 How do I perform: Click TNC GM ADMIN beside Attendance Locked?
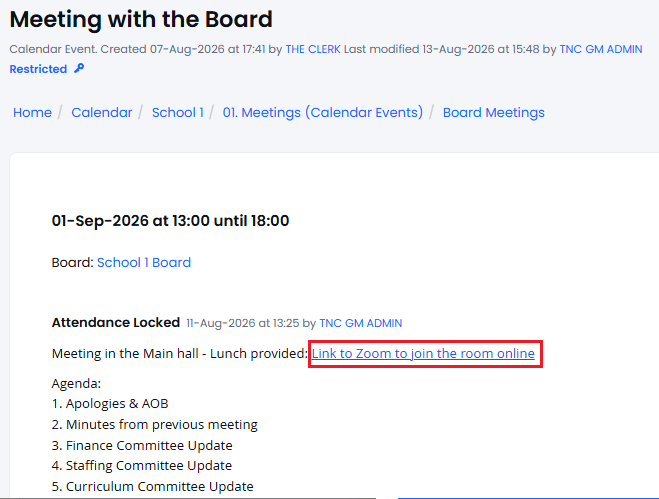point(361,323)
